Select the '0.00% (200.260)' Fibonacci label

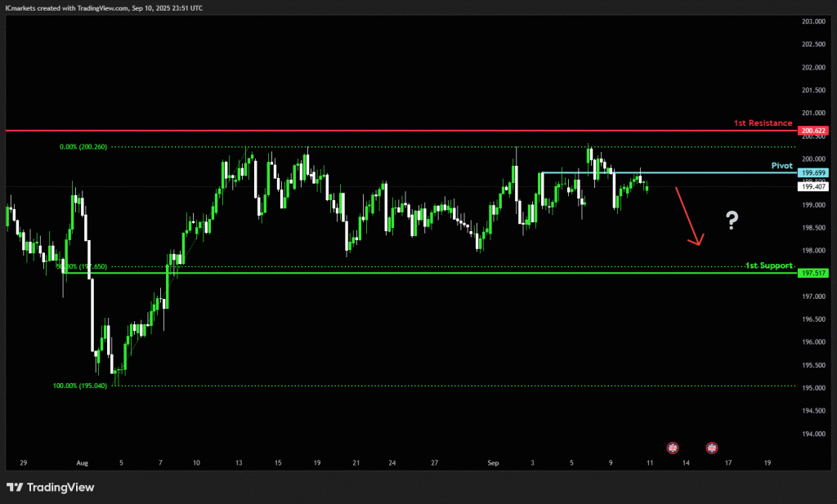[x=83, y=147]
